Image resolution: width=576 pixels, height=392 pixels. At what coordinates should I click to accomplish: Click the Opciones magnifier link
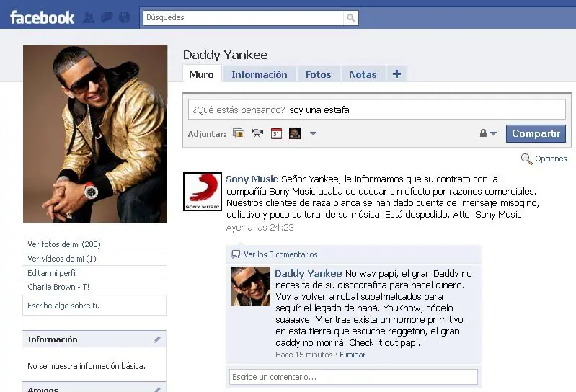pyautogui.click(x=544, y=159)
